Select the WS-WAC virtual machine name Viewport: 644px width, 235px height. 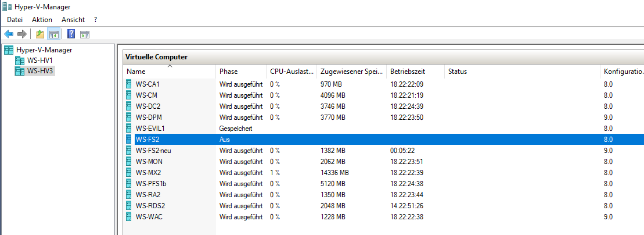pyautogui.click(x=149, y=216)
